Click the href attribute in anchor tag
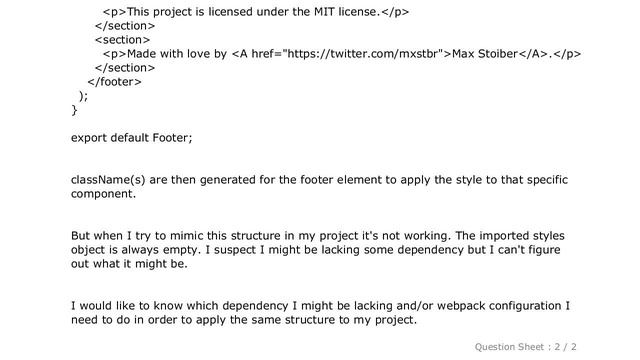Image resolution: width=640 pixels, height=360 pixels. (x=264, y=54)
